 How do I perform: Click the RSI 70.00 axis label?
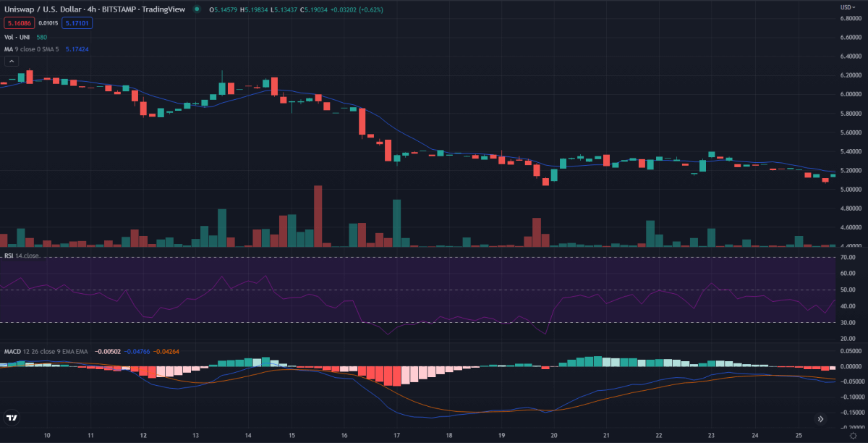coord(849,258)
